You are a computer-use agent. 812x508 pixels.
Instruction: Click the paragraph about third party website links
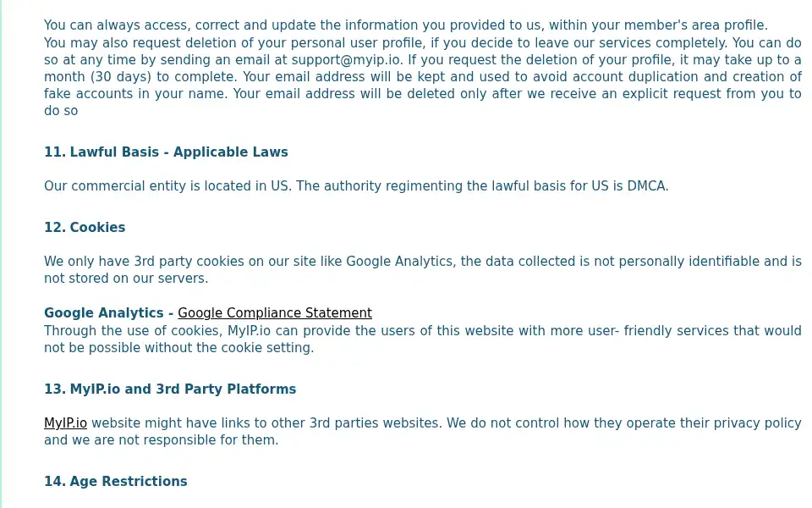[423, 431]
